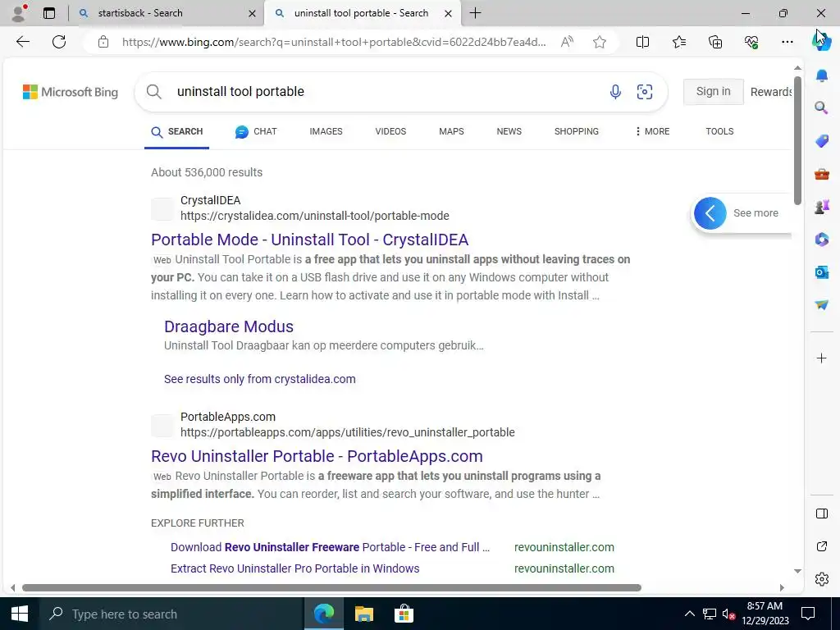Open Collections panel
Screen dimensions: 840x630
pos(715,42)
